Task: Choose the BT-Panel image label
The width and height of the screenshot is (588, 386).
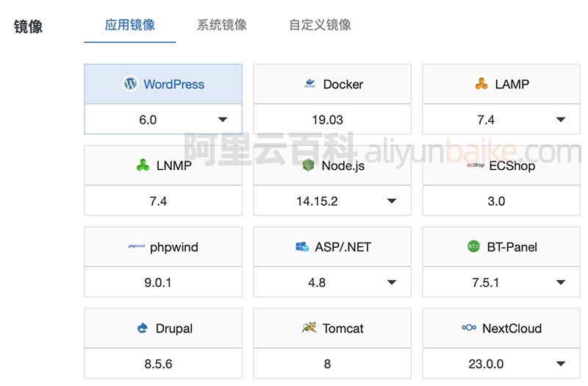Action: [x=512, y=247]
